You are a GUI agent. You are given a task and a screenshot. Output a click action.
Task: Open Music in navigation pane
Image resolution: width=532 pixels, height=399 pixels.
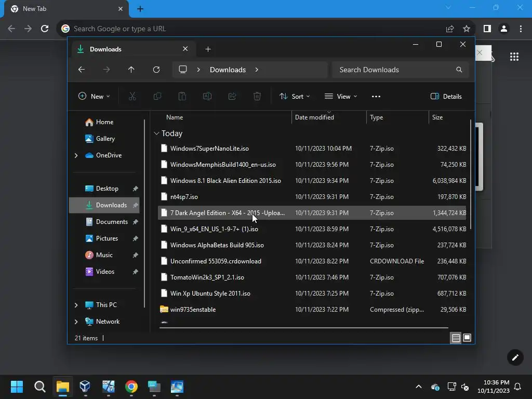(104, 255)
